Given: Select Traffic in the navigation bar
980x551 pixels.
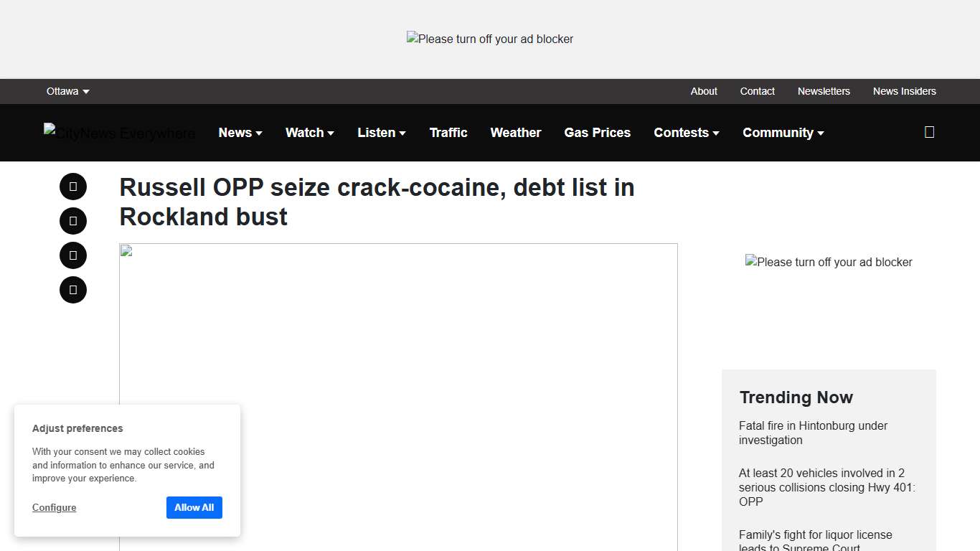Looking at the screenshot, I should (x=448, y=132).
